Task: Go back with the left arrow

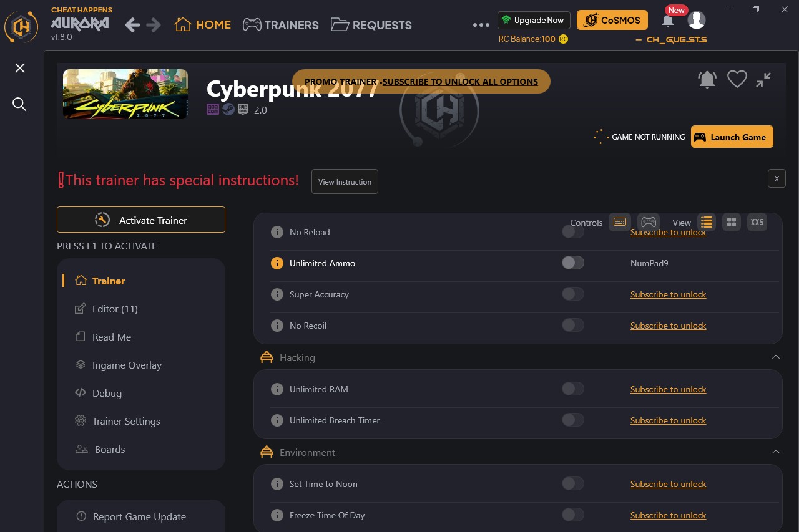Action: (x=132, y=25)
